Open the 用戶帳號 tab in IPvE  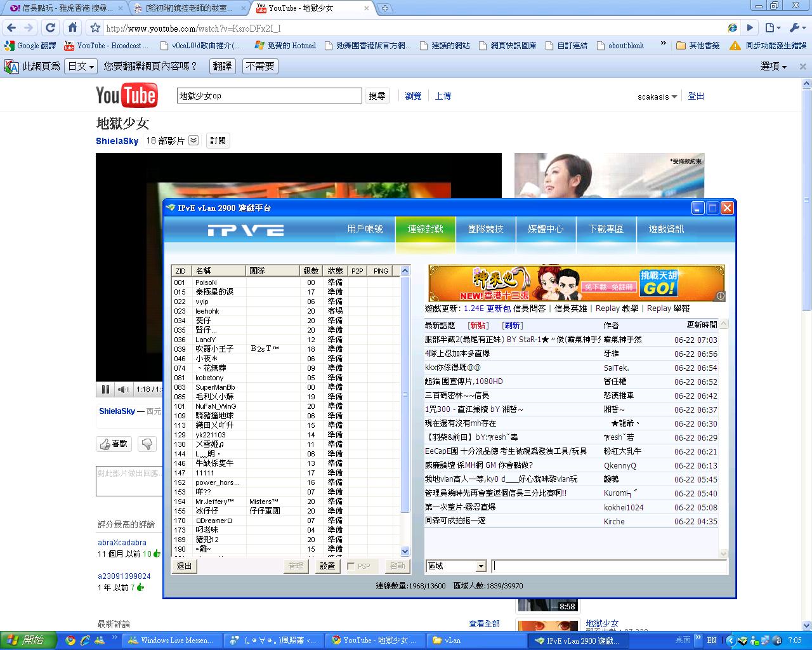coord(365,229)
